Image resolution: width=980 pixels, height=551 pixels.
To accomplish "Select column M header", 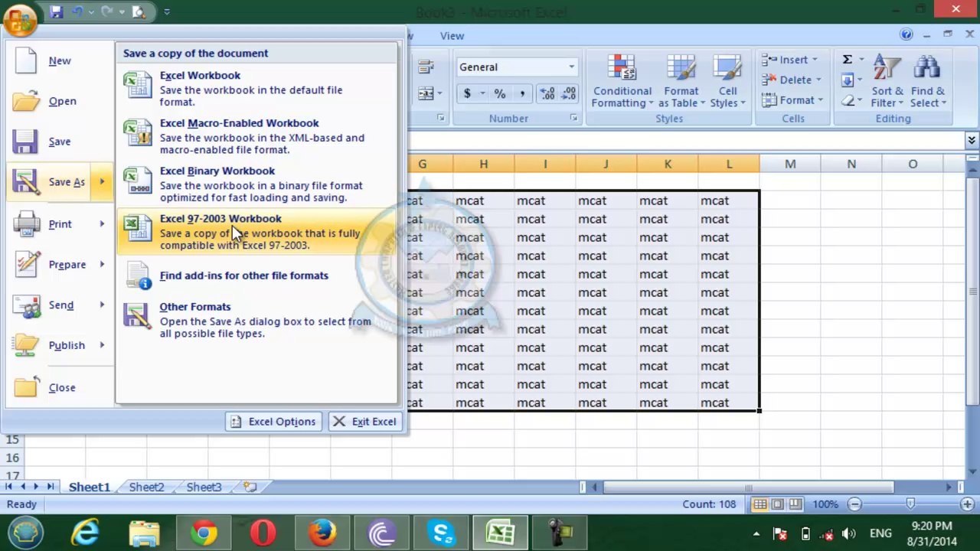I will (790, 164).
